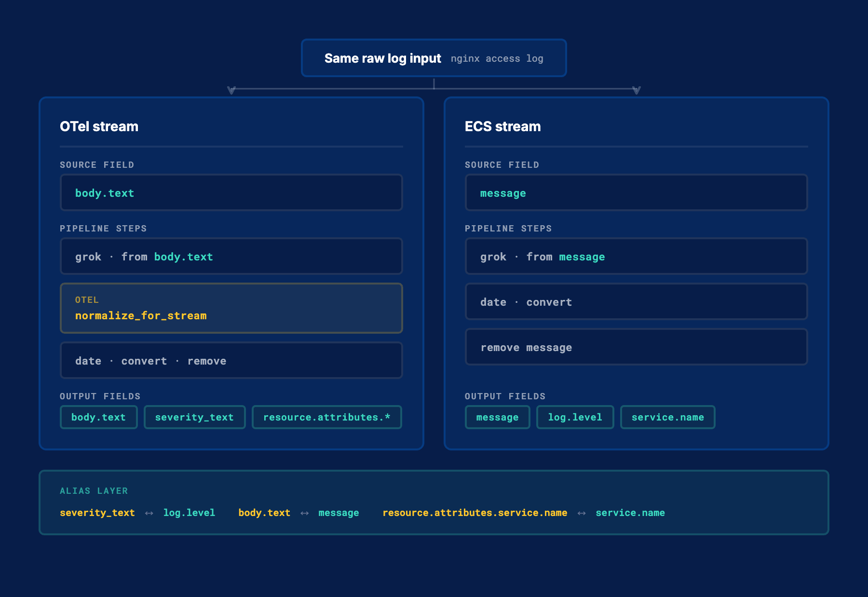Select the severity_text output field chip
This screenshot has width=868, height=597.
194,417
